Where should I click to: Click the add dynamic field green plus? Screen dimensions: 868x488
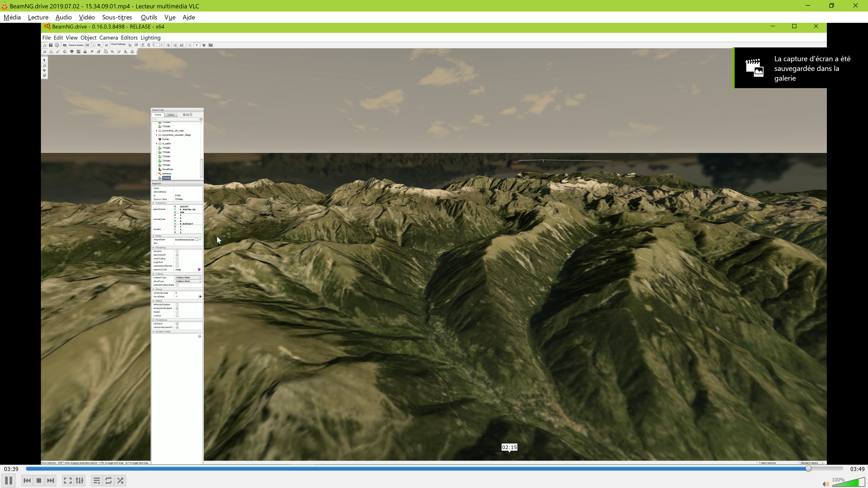tap(199, 336)
